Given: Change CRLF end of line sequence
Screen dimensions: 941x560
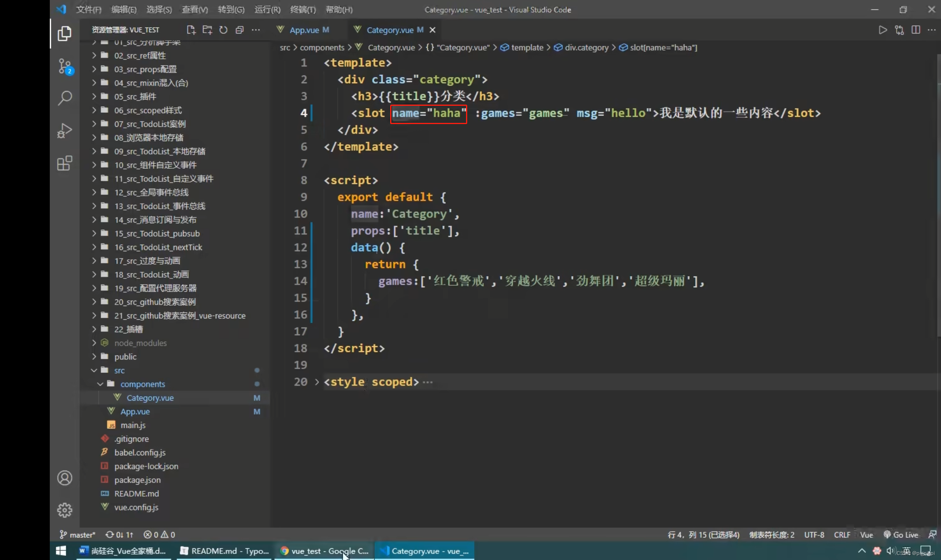Looking at the screenshot, I should pyautogui.click(x=842, y=535).
